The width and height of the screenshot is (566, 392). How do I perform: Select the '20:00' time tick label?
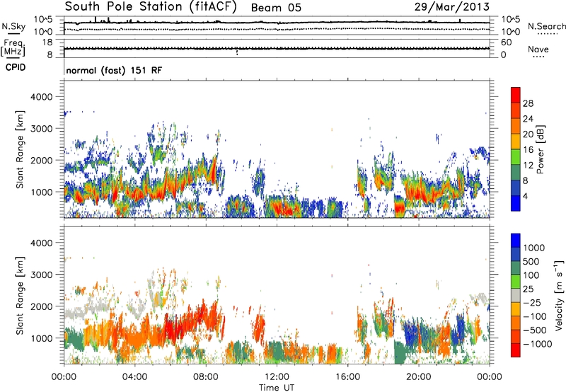(x=418, y=377)
